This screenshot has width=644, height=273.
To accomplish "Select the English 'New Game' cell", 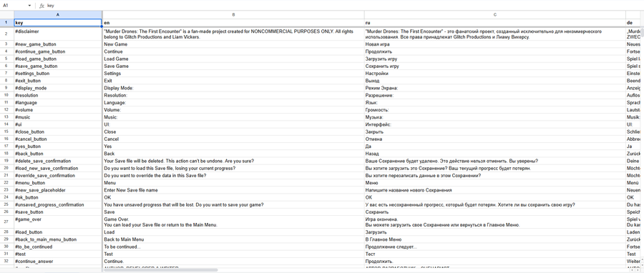I will [233, 44].
